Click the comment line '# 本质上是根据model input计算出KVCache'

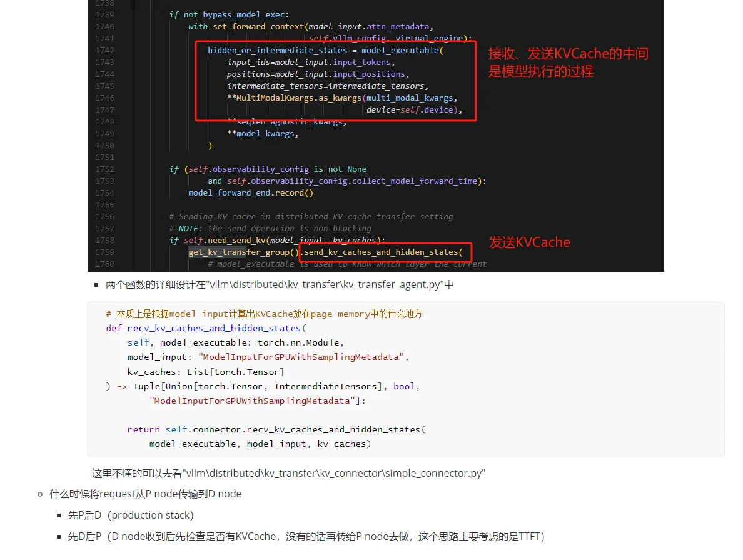264,314
